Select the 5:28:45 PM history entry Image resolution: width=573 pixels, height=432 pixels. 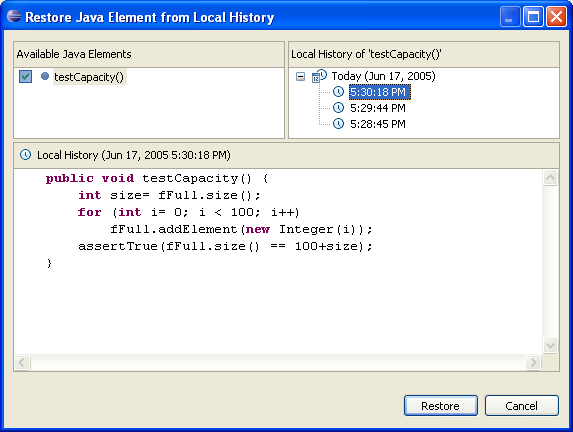point(377,124)
